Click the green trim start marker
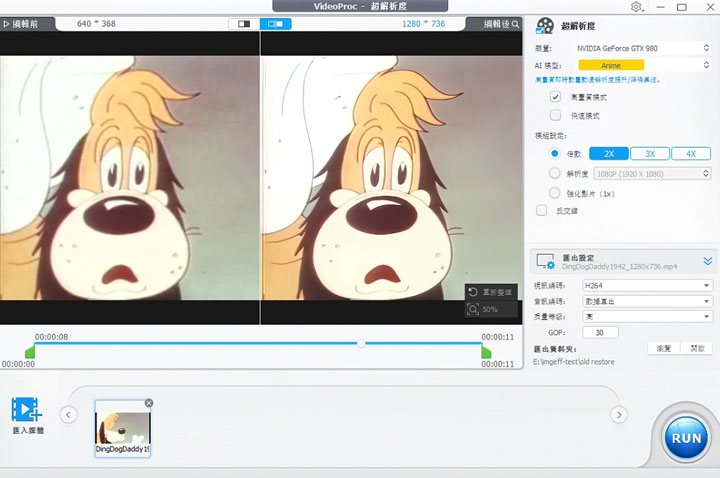Image resolution: width=720 pixels, height=478 pixels. [30, 351]
